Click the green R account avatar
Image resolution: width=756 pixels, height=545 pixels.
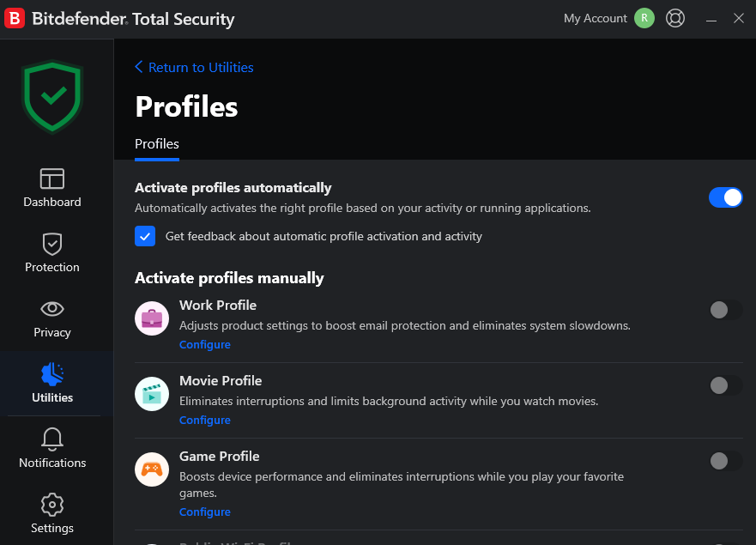[644, 18]
